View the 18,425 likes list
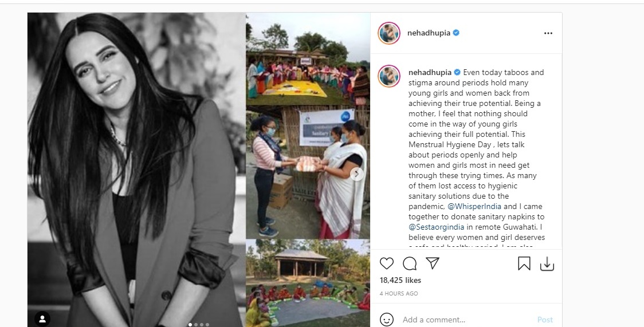This screenshot has width=644, height=327. [x=400, y=280]
